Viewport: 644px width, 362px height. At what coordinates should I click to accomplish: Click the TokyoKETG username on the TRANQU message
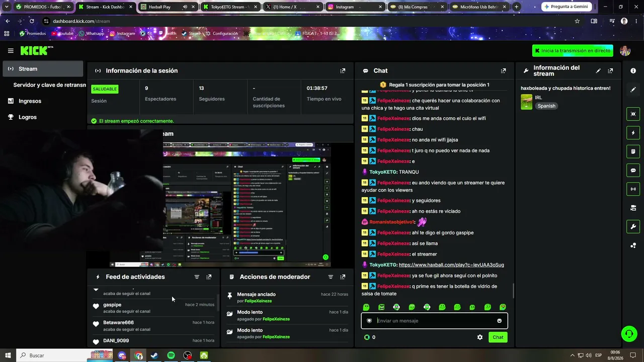point(383,172)
